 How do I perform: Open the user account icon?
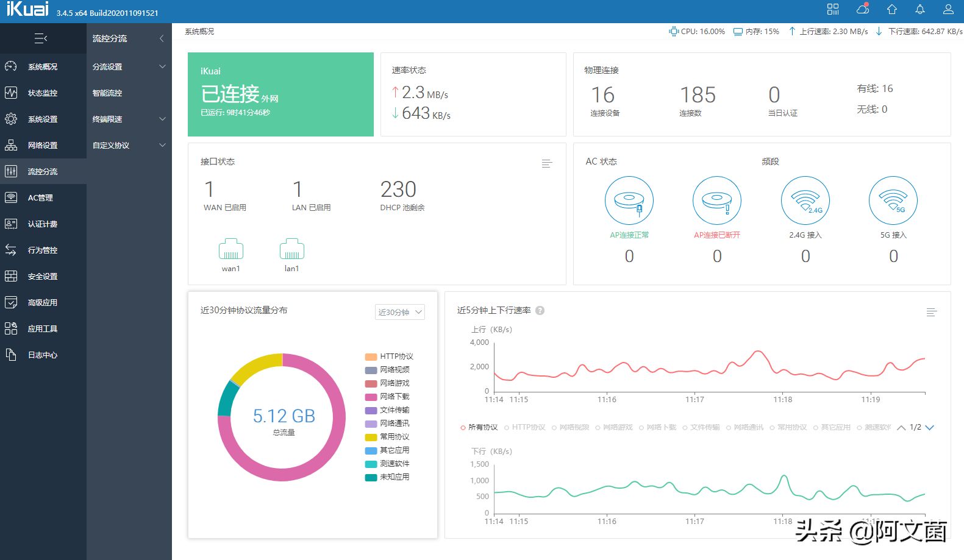tap(948, 9)
